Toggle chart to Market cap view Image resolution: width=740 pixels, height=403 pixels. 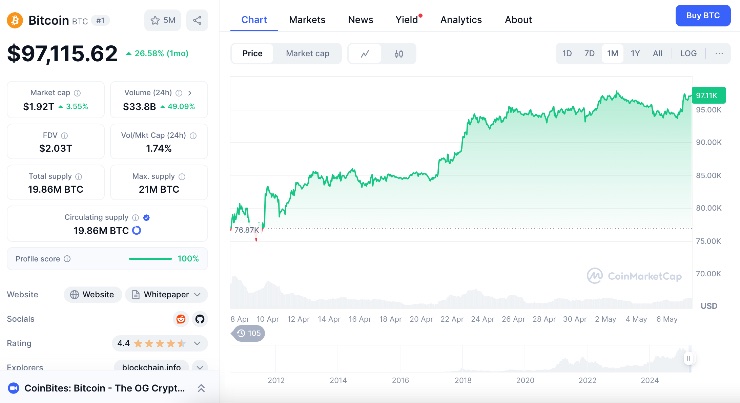pyautogui.click(x=307, y=53)
